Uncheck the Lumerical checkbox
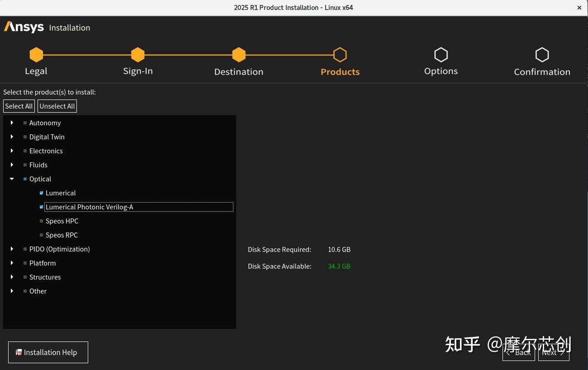588x370 pixels. point(41,193)
